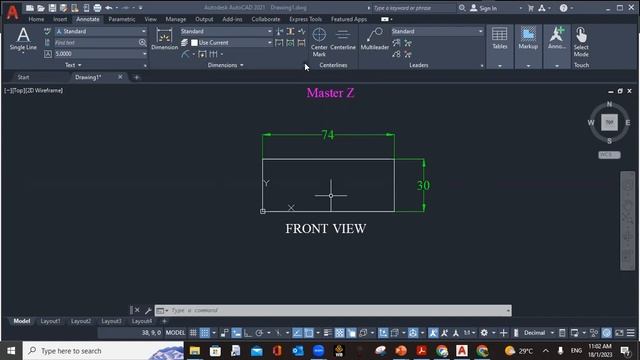Select the Single Line text tool

23,39
